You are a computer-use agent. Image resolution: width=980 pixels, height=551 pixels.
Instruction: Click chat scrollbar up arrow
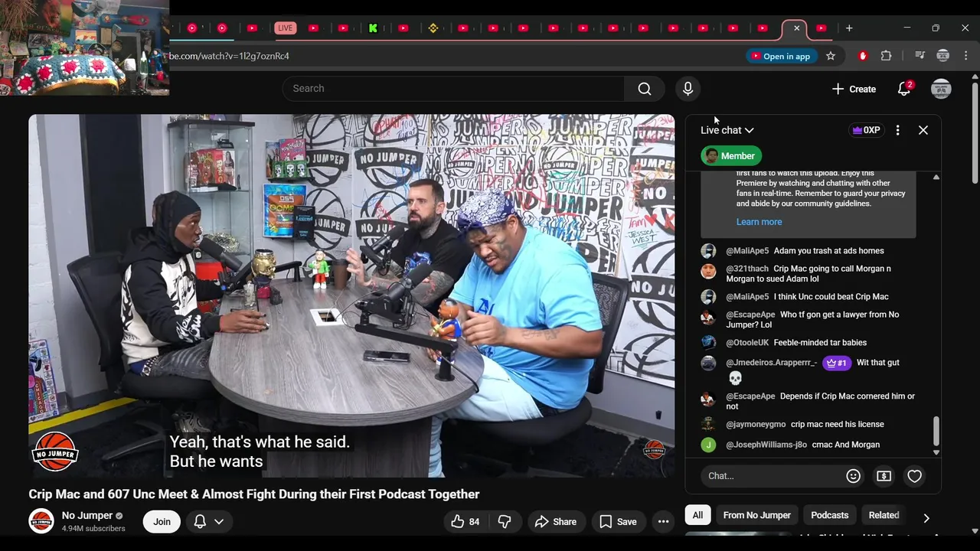point(936,178)
